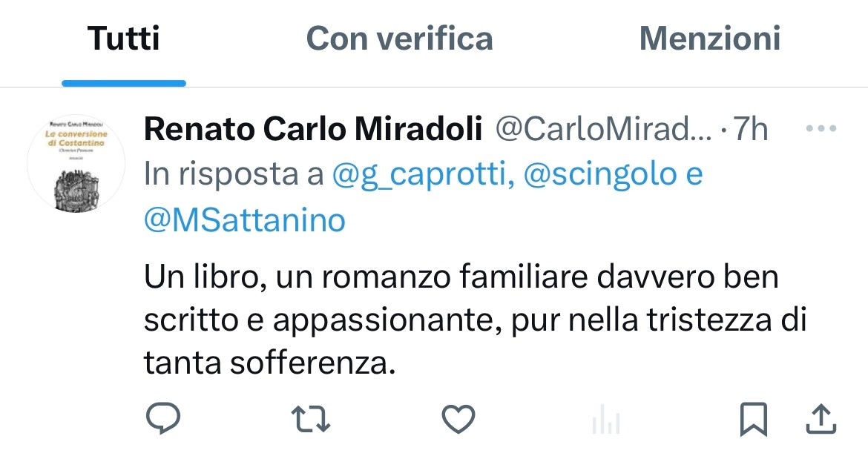Click the book cover profile avatar
868x456 pixels.
point(75,165)
